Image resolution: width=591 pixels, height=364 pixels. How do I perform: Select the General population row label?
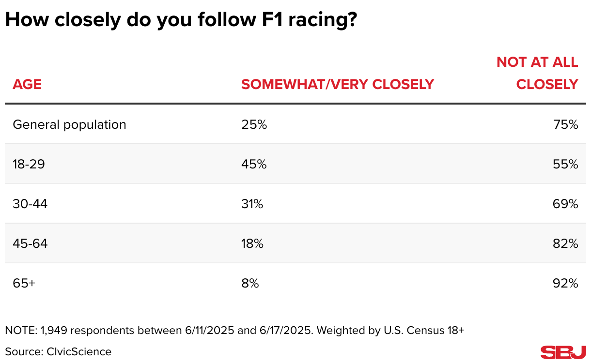point(69,124)
